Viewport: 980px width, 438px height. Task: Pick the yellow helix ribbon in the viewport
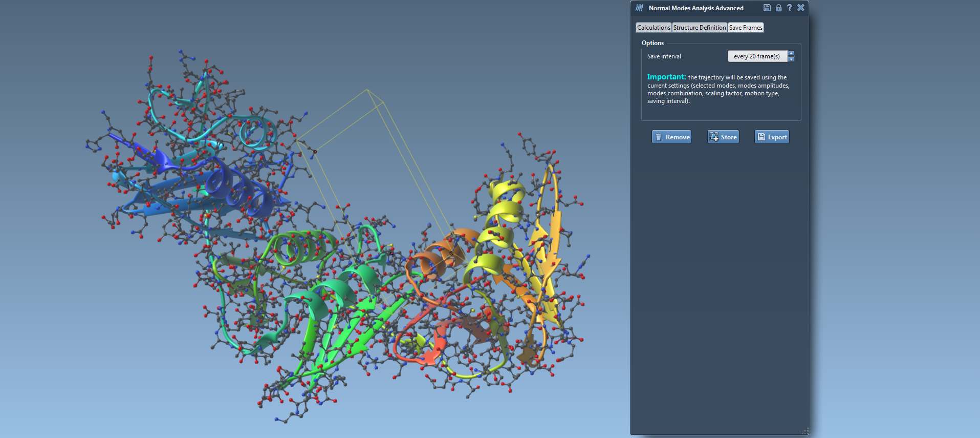(x=504, y=210)
